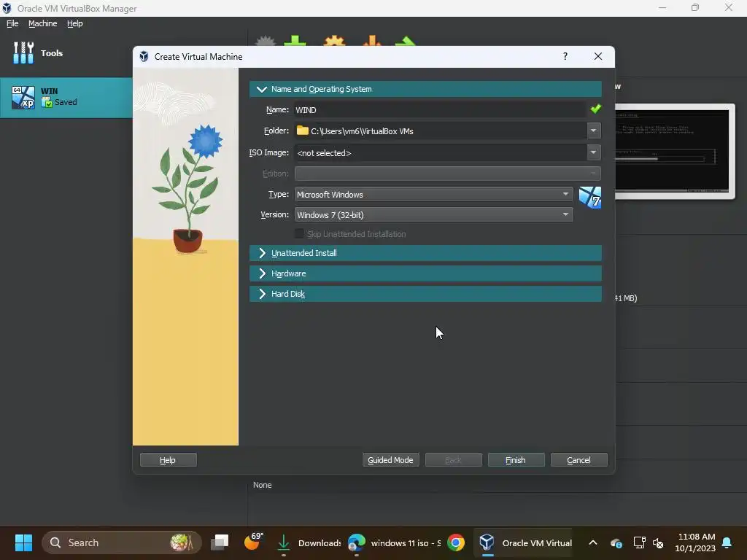Image resolution: width=747 pixels, height=560 pixels.
Task: Open the File menu
Action: (12, 23)
